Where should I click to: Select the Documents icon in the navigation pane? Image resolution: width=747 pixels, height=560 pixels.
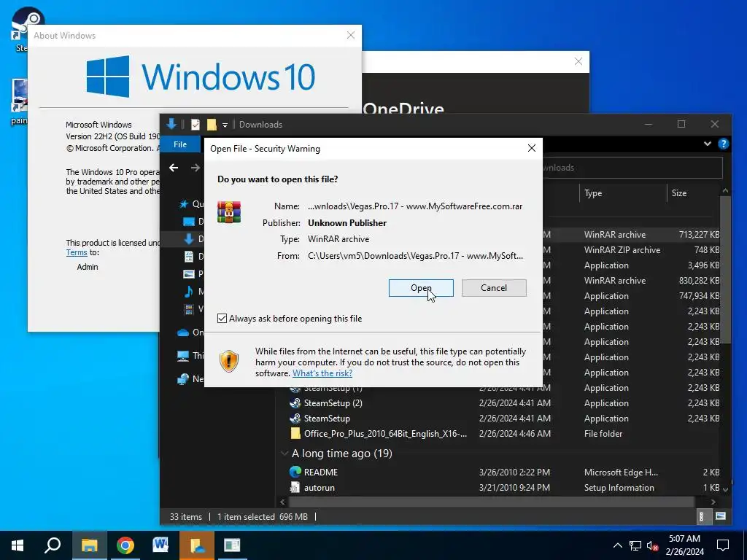(x=189, y=256)
